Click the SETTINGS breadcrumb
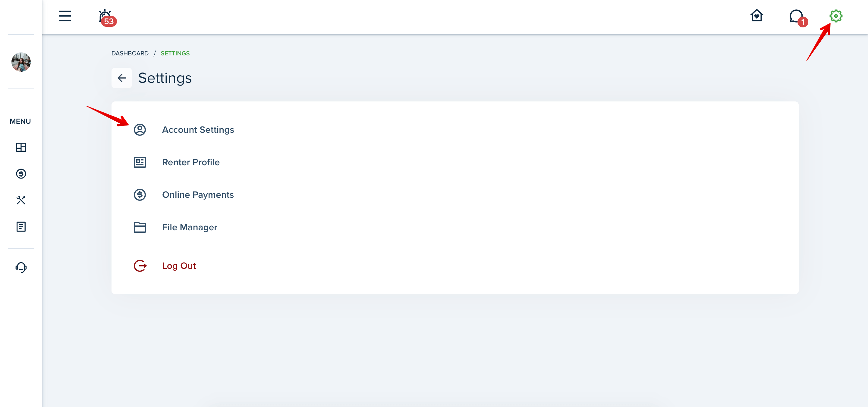This screenshot has height=407, width=868. coord(175,54)
